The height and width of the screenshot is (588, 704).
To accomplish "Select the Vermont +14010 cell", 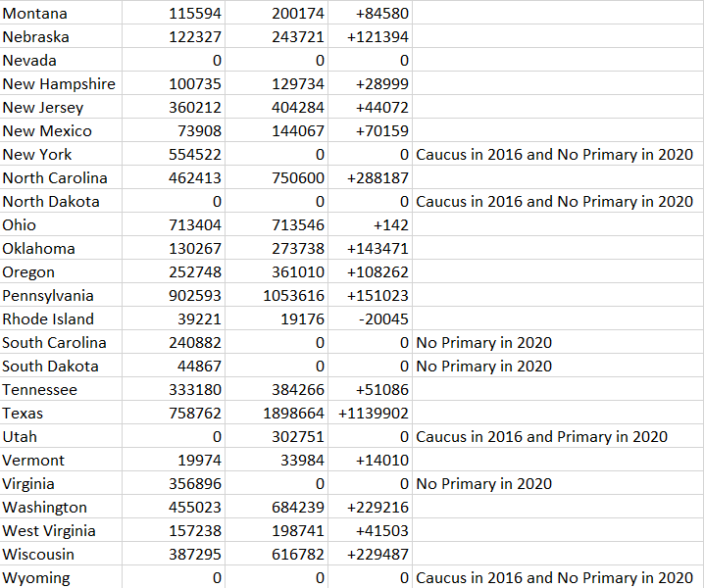I will click(370, 460).
